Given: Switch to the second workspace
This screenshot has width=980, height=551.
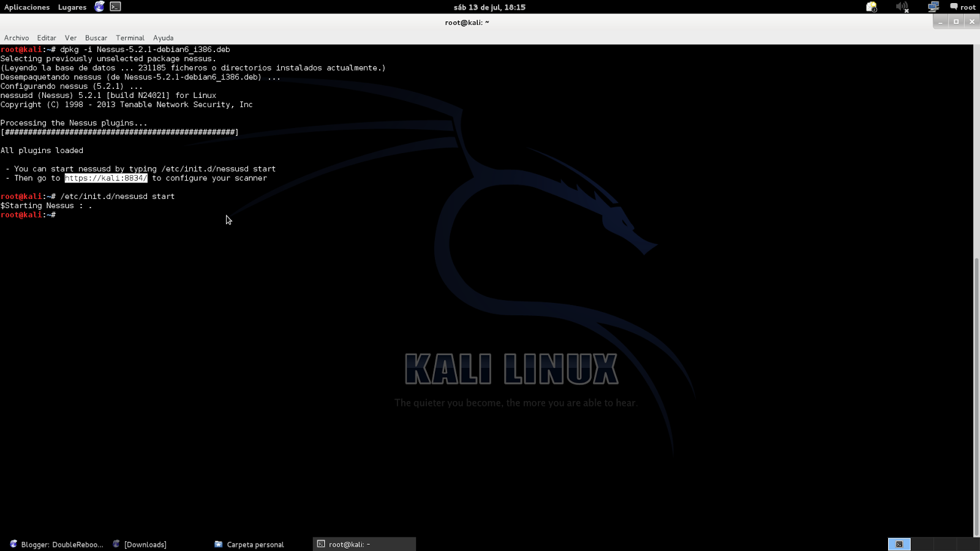Looking at the screenshot, I should (922, 544).
